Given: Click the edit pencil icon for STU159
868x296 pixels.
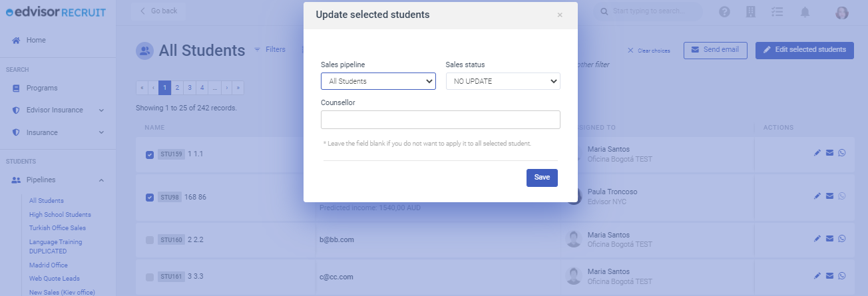Looking at the screenshot, I should [x=817, y=153].
